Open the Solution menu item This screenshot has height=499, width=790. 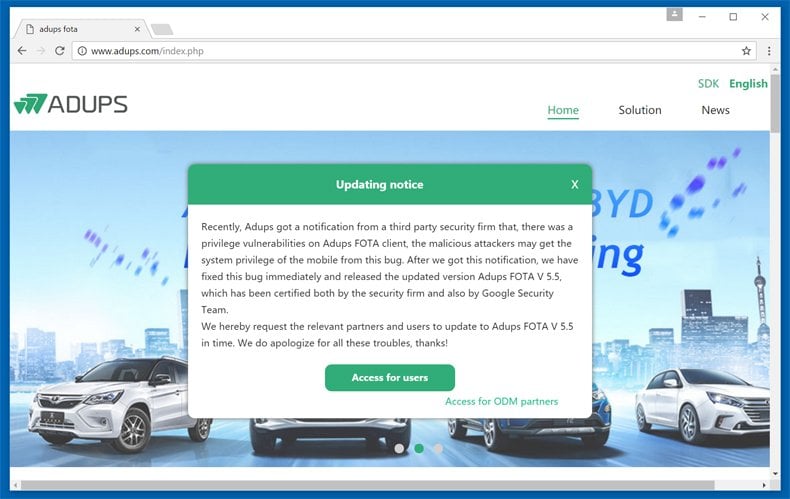coord(640,110)
